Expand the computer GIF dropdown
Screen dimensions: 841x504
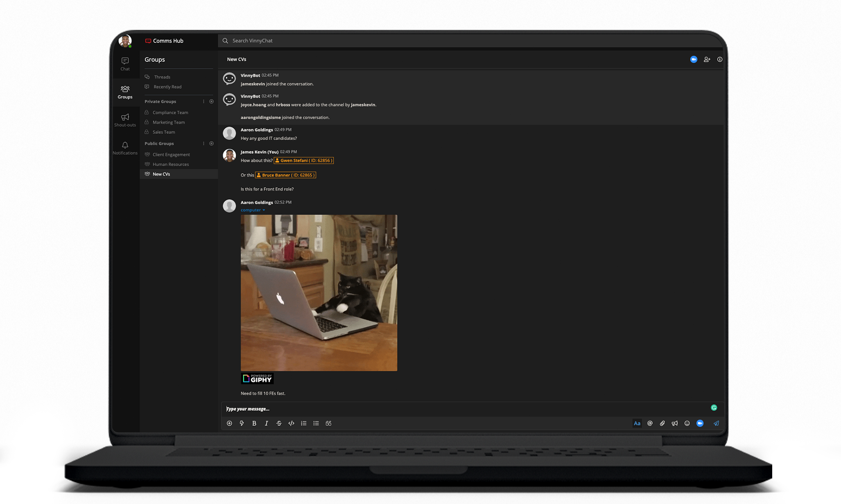[x=263, y=210]
